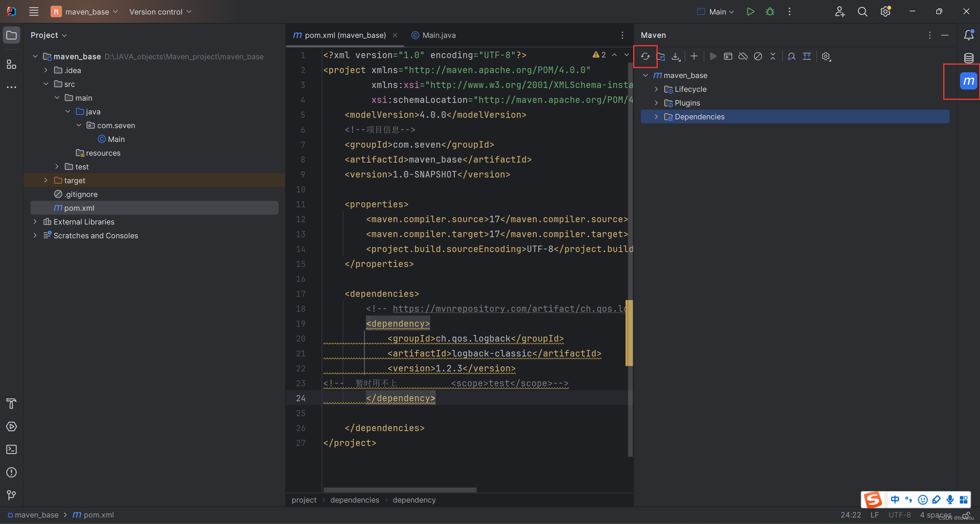Screen dimensions: 980x524
Task: Click the Run Maven Build icon
Action: (x=713, y=57)
